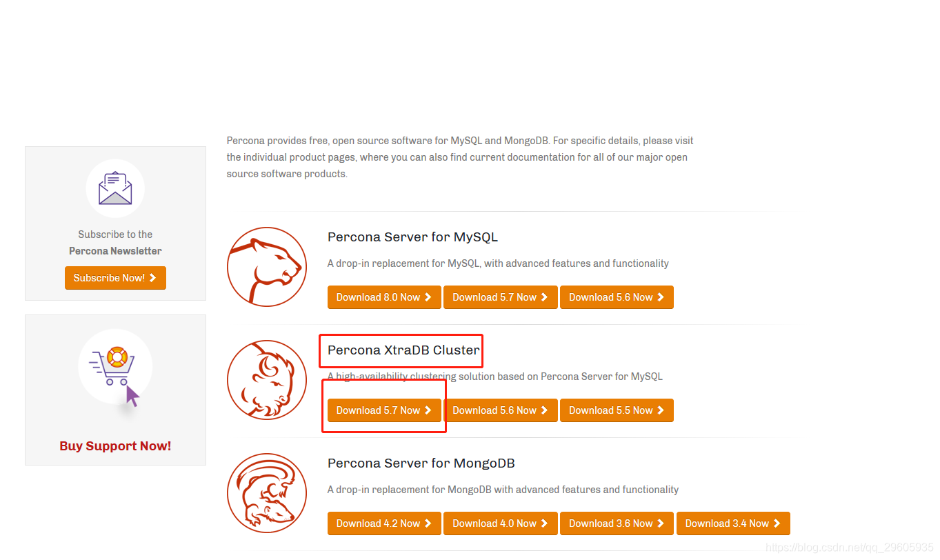Open the Percona Server for MySQL heading
The image size is (940, 560).
pyautogui.click(x=412, y=237)
